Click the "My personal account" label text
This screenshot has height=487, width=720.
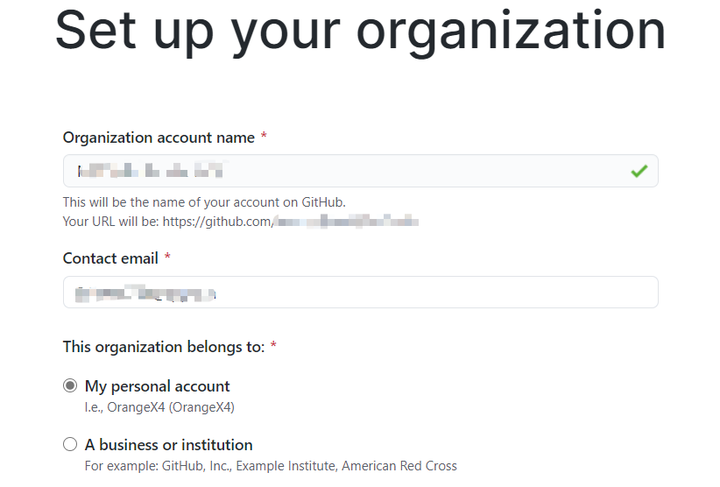(157, 386)
